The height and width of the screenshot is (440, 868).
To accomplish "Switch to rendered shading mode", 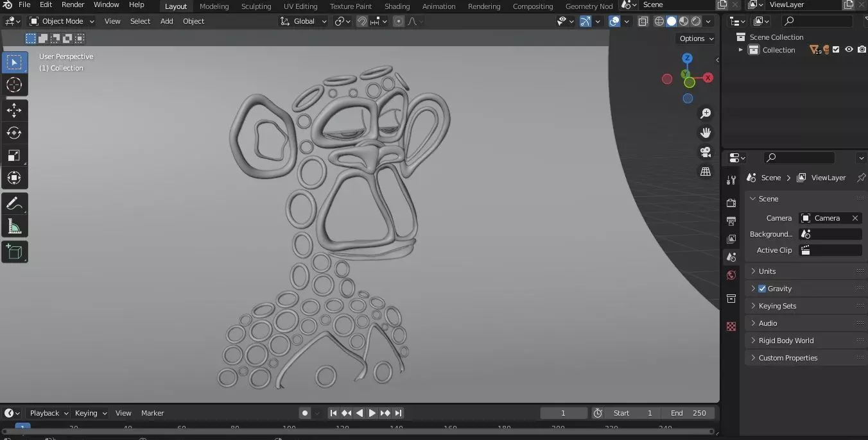I will tap(696, 21).
